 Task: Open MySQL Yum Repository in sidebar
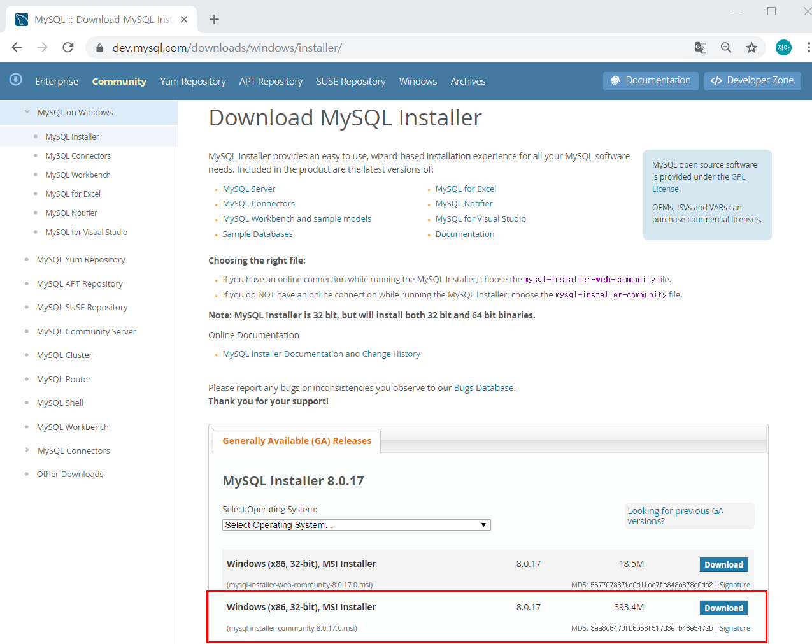click(x=81, y=260)
